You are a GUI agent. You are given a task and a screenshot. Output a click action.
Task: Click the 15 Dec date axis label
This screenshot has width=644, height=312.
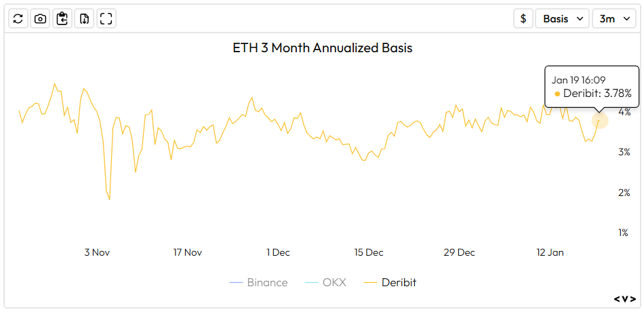369,252
